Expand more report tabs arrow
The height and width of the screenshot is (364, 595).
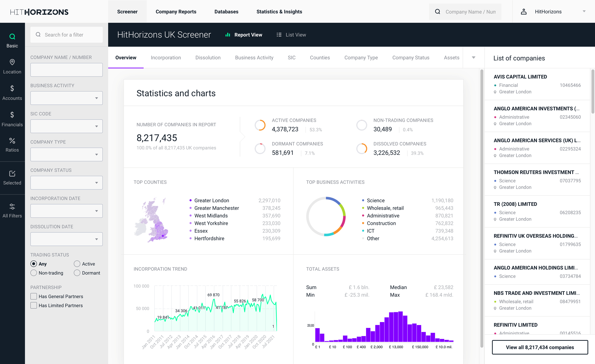click(473, 58)
